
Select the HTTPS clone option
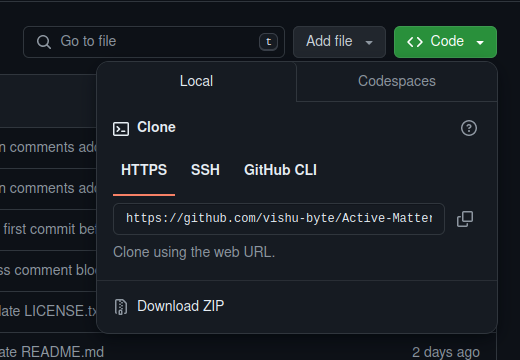(x=144, y=170)
